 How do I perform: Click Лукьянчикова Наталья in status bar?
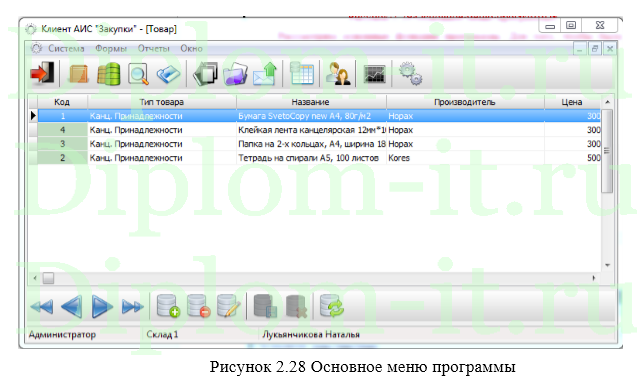click(x=311, y=335)
